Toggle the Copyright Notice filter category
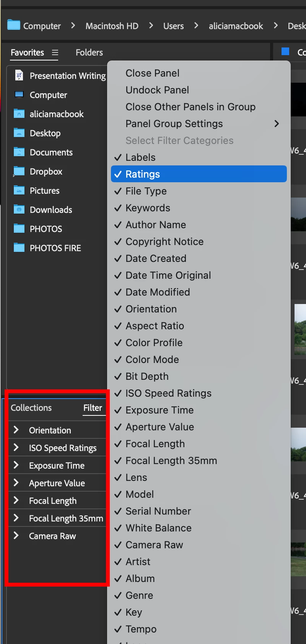 pos(199,242)
